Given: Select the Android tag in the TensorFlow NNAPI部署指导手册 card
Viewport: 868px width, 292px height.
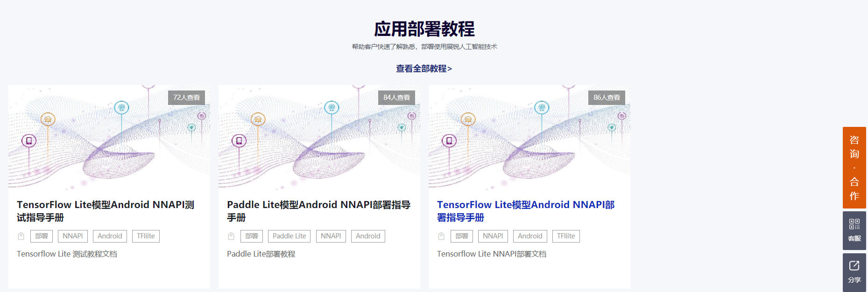Looking at the screenshot, I should tap(530, 236).
